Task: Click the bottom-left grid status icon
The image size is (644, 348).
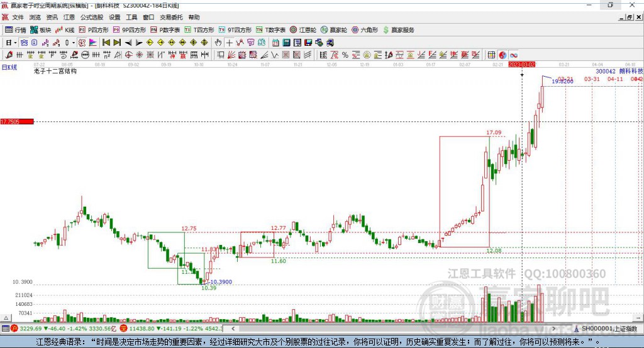Action: 5,329
